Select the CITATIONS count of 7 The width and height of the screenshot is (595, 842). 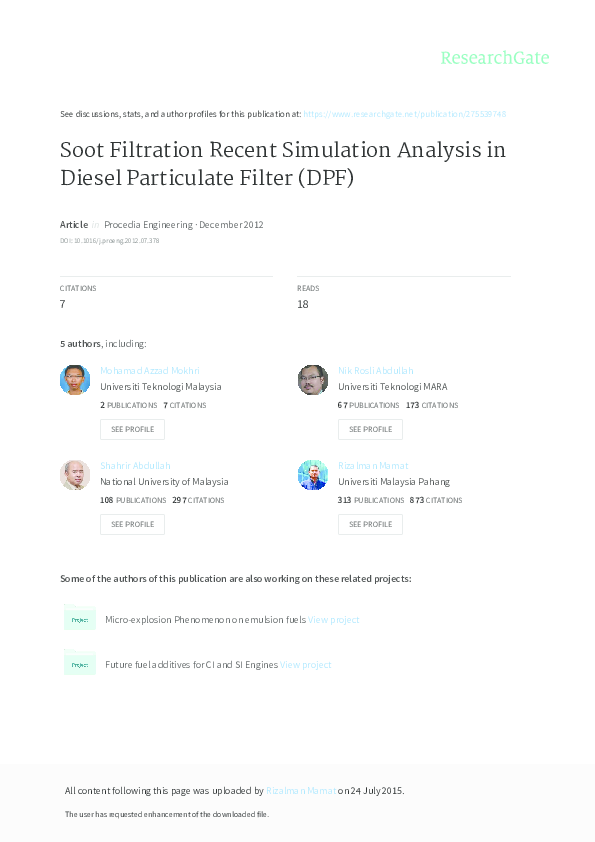(x=63, y=304)
